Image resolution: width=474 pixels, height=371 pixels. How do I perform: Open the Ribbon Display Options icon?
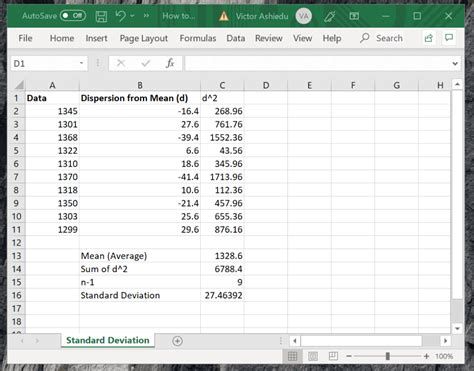(x=354, y=16)
